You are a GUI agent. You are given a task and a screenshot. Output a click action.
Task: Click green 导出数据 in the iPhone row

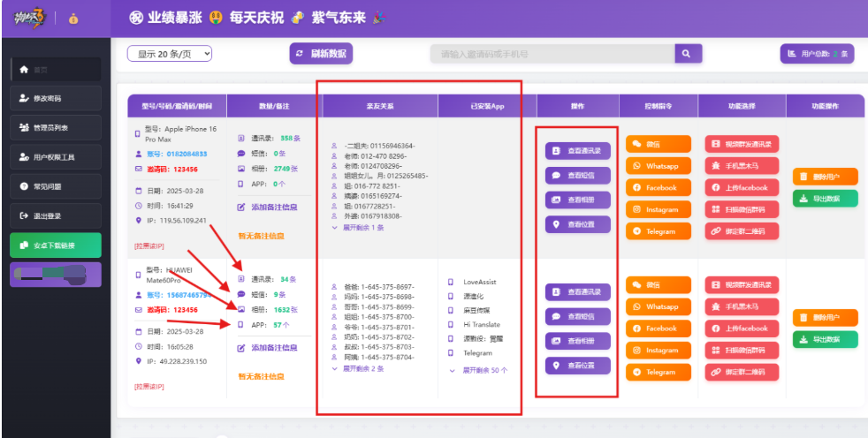point(826,199)
